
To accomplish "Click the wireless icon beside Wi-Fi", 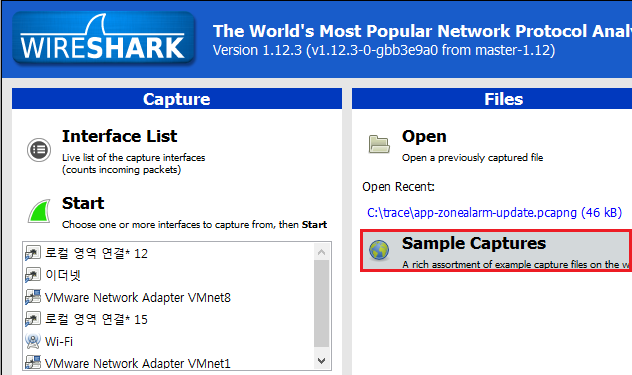I will 33,341.
